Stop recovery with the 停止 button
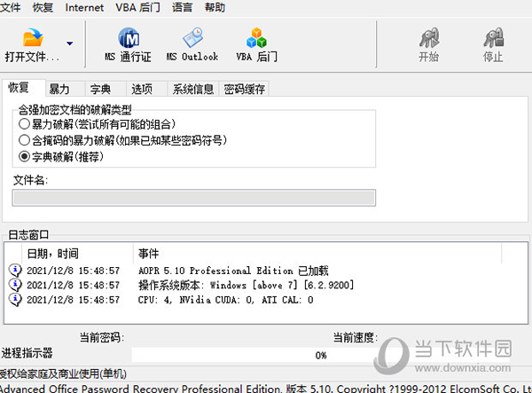This screenshot has height=393, width=532. [x=493, y=45]
